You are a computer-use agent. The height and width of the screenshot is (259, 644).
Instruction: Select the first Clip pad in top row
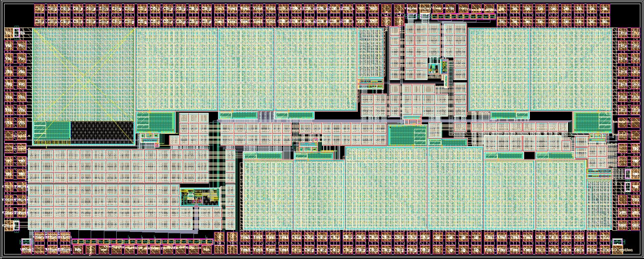pyautogui.click(x=40, y=9)
